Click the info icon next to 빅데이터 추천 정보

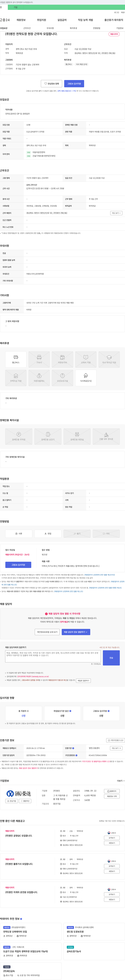(21, 919)
